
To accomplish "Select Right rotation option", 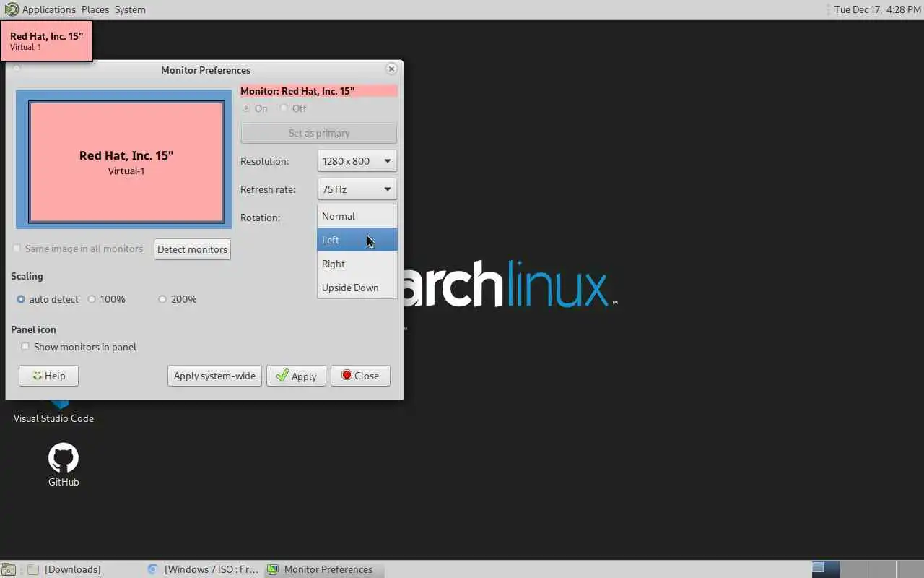I will pos(357,264).
